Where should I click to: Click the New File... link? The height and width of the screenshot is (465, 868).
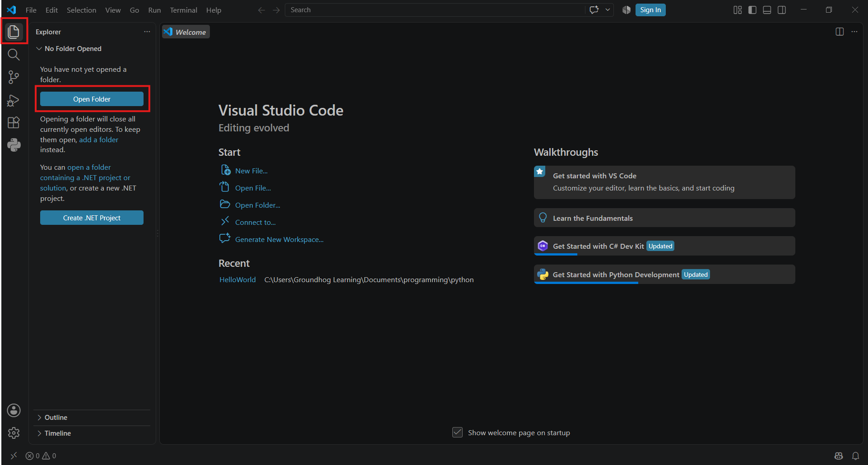[x=251, y=171]
